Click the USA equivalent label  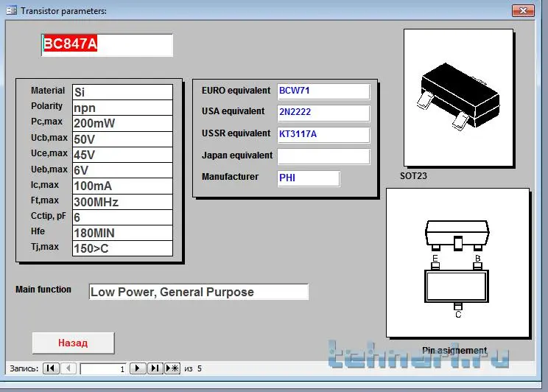233,111
